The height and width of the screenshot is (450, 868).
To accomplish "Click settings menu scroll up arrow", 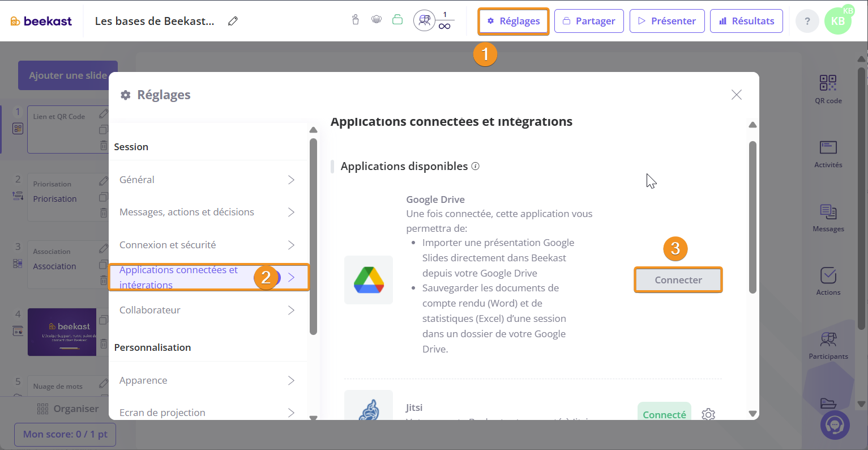I will (x=313, y=130).
